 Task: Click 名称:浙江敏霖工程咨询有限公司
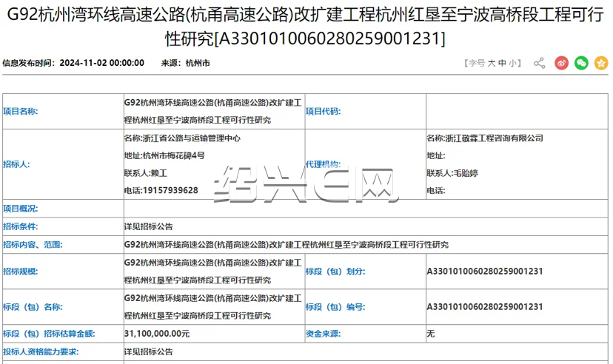[485, 138]
